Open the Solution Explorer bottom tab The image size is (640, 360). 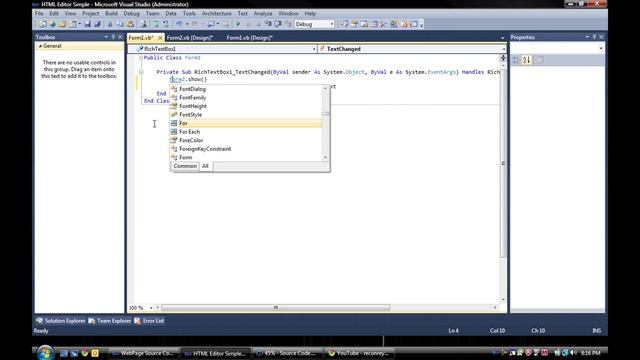(60, 321)
